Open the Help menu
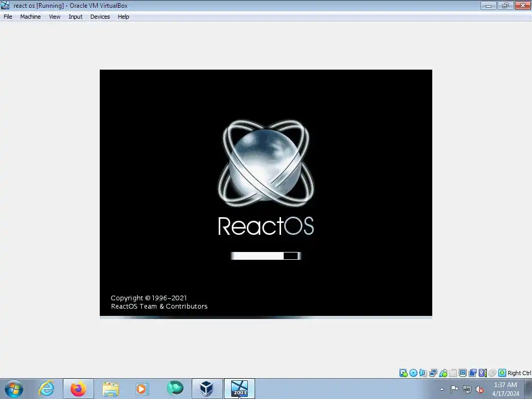Screen dimensions: 532x399 click(123, 17)
